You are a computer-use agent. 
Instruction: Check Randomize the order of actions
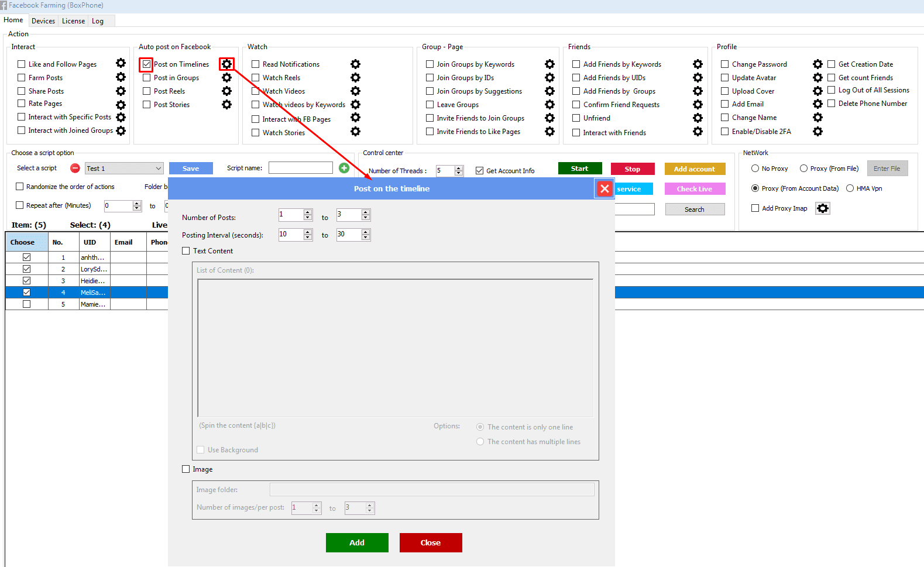point(20,186)
